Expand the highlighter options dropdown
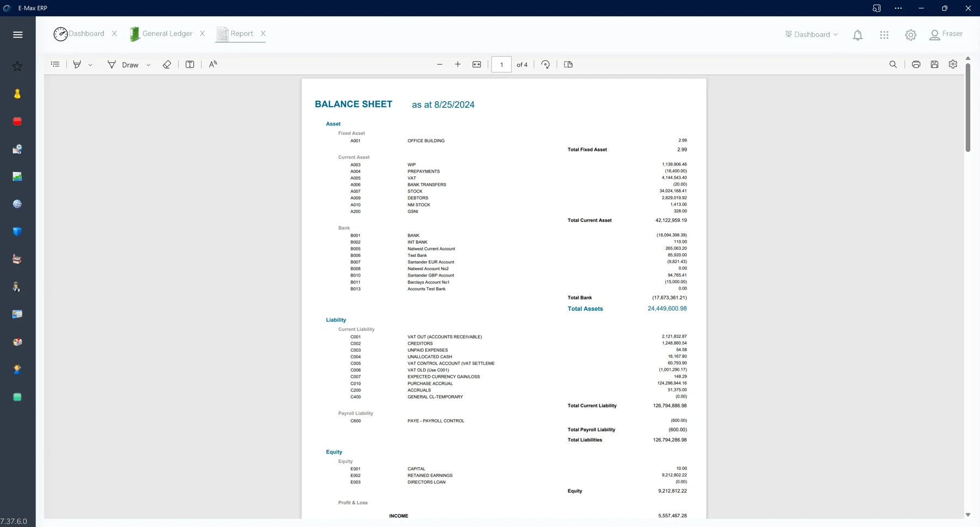The width and height of the screenshot is (980, 527). point(90,65)
